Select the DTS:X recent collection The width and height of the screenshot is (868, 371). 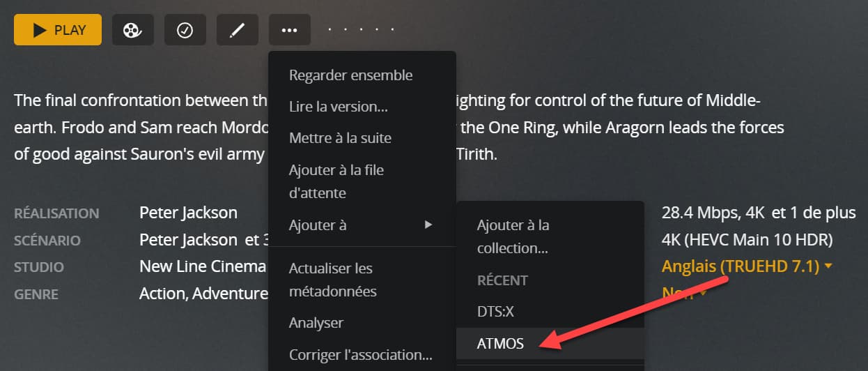[495, 312]
